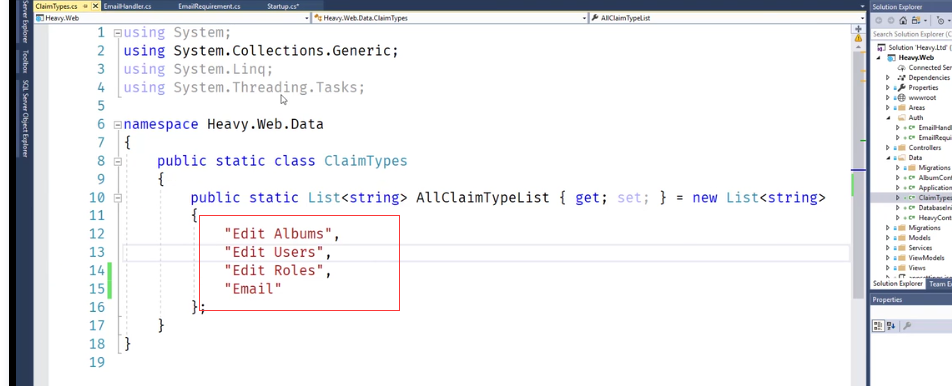Collapse the ClaimTypes class block
Screen dimensions: 952x386
pyautogui.click(x=117, y=161)
